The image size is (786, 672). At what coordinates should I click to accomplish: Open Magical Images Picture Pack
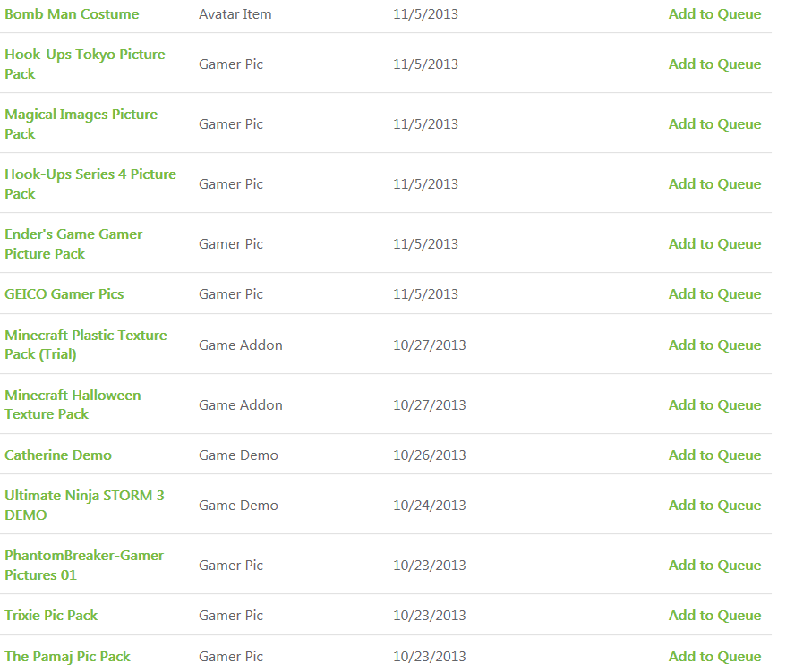pos(81,123)
